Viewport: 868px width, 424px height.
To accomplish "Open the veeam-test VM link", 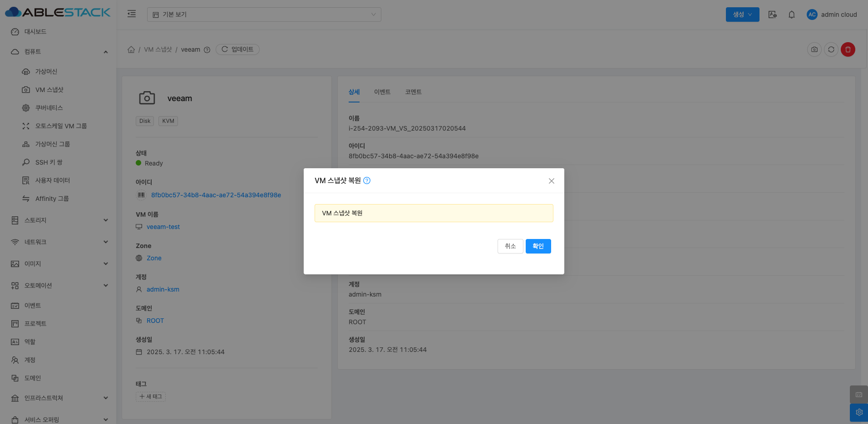I will 163,227.
